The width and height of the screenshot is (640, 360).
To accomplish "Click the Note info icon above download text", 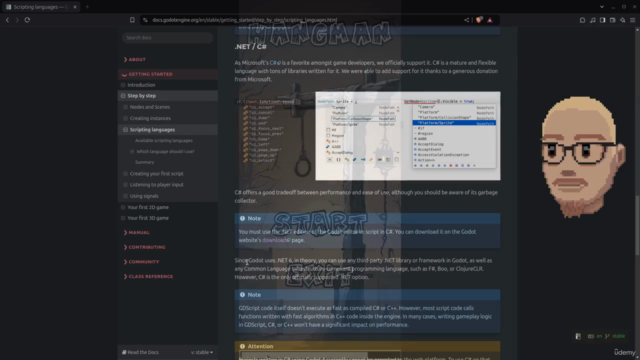I will coord(242,218).
